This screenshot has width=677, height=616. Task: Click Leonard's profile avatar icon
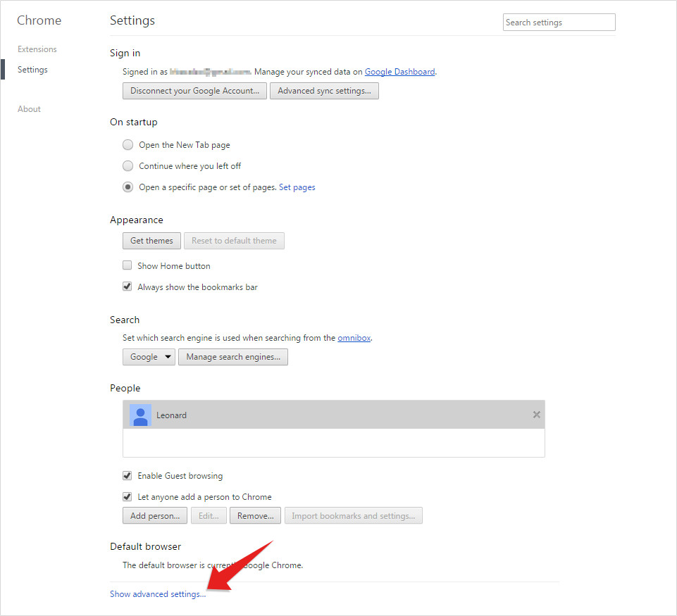(140, 415)
